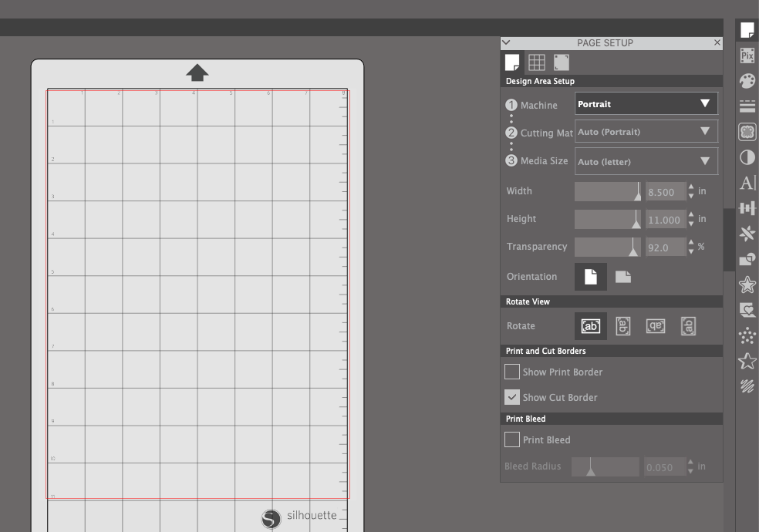This screenshot has width=759, height=532.
Task: Click the Transparency value field 92.0
Action: pyautogui.click(x=666, y=247)
